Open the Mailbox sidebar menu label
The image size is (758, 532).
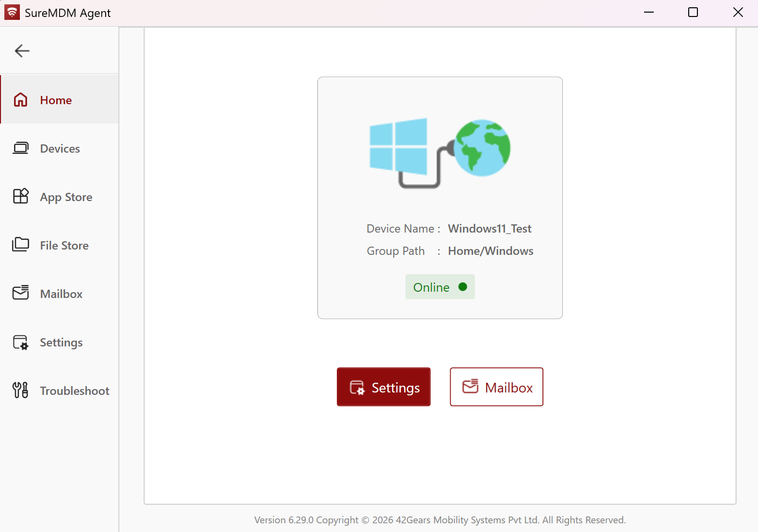coord(61,294)
